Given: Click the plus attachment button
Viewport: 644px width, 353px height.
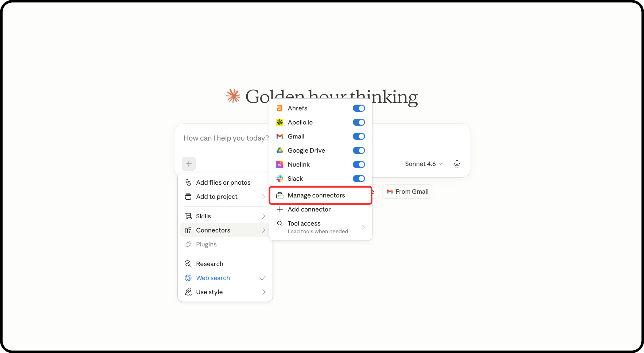Looking at the screenshot, I should 189,164.
